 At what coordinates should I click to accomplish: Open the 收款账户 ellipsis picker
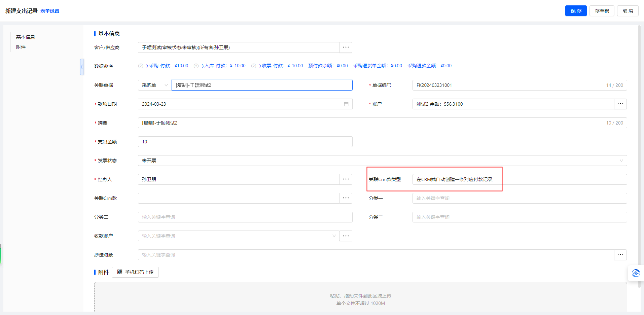[346, 236]
